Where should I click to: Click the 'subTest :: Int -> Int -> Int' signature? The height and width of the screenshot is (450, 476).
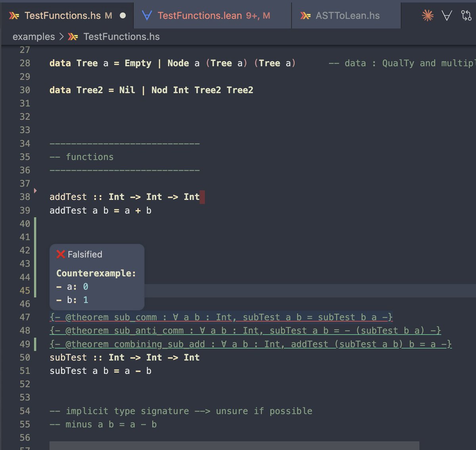[125, 358]
